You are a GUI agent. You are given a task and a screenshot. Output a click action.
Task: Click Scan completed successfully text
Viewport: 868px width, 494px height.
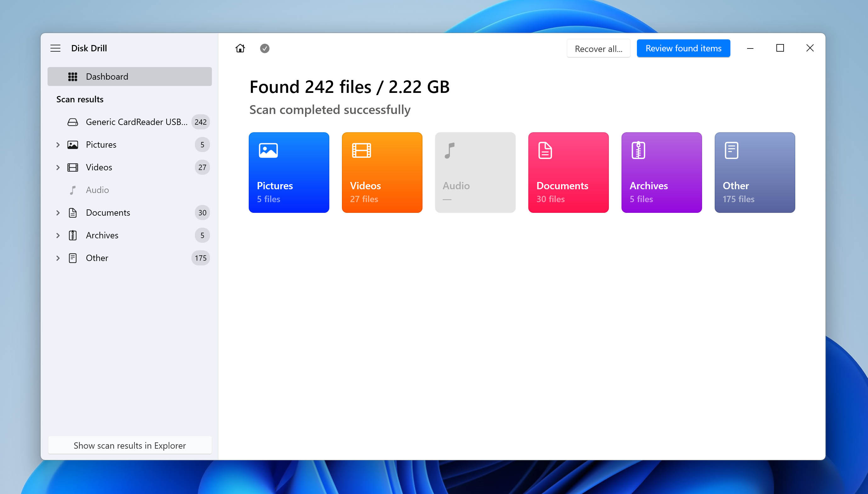(x=330, y=110)
